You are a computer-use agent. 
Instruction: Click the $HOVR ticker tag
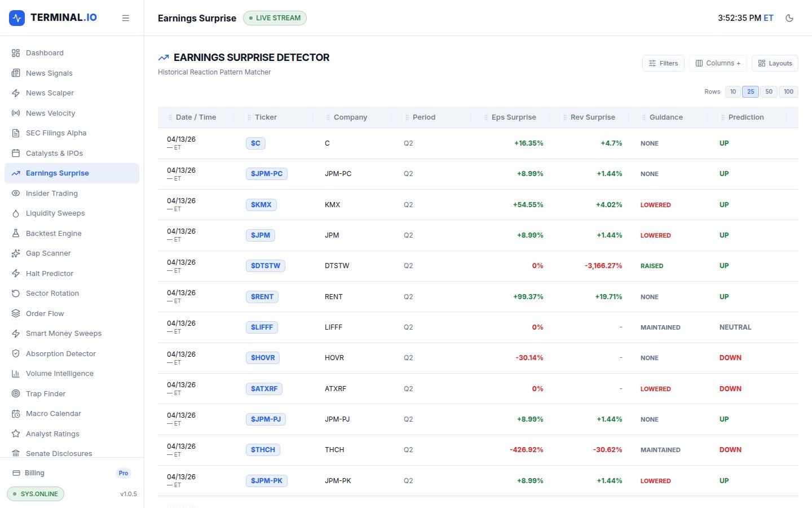(263, 358)
